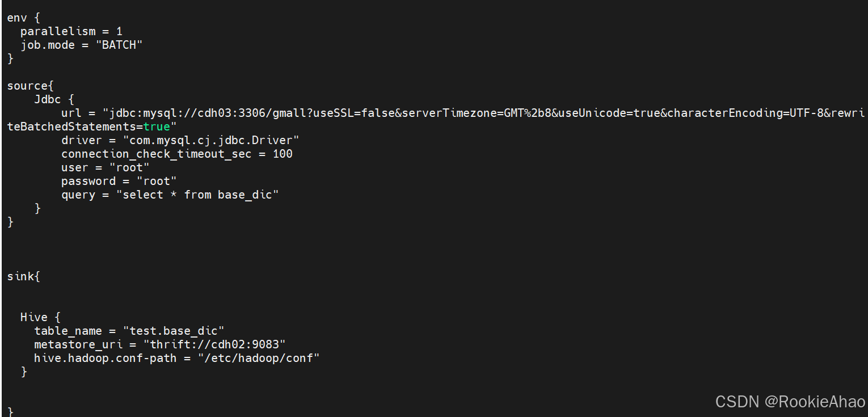Click the source{ block header
This screenshot has width=868, height=417.
pyautogui.click(x=30, y=86)
